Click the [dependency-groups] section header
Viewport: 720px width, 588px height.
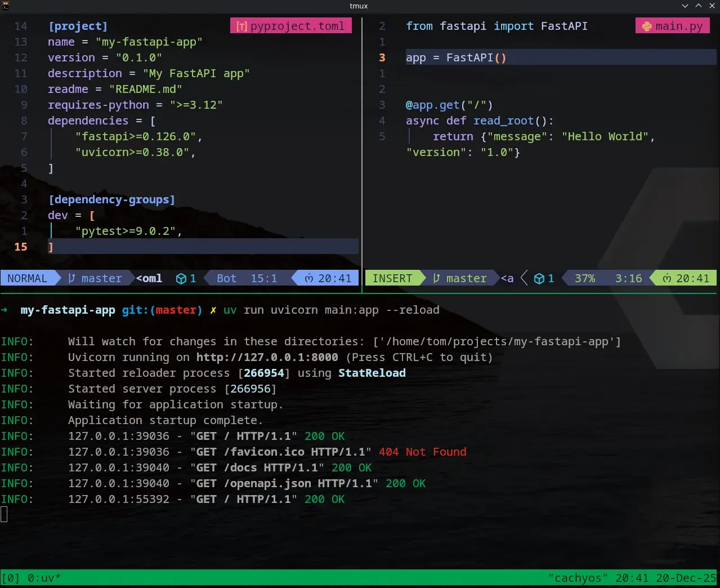111,200
